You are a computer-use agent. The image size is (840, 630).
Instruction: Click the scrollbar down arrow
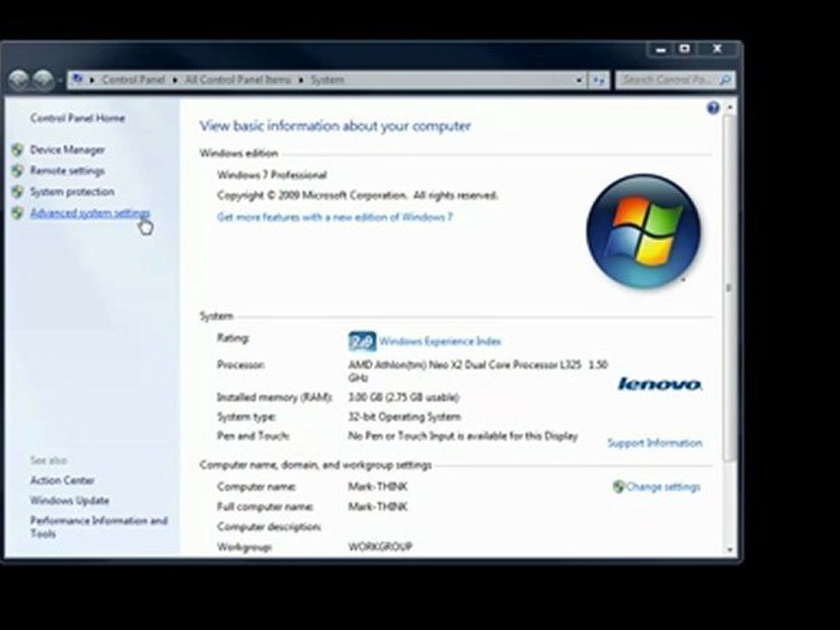[729, 550]
